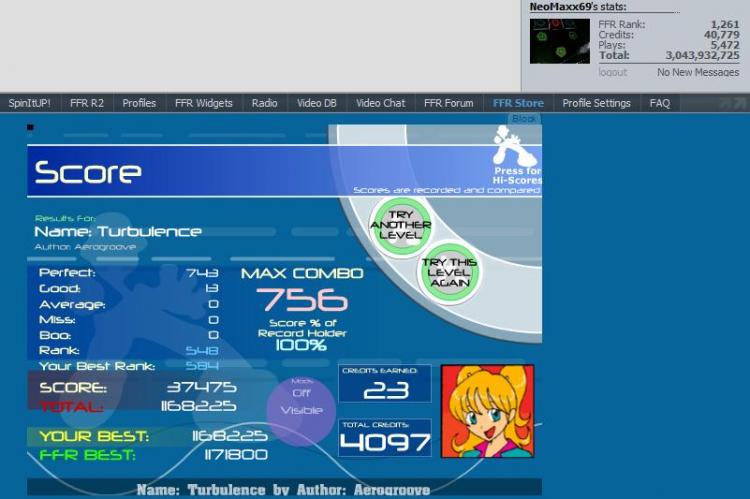The height and width of the screenshot is (499, 750).
Task: Click the Max Combo 756 number
Action: point(302,300)
